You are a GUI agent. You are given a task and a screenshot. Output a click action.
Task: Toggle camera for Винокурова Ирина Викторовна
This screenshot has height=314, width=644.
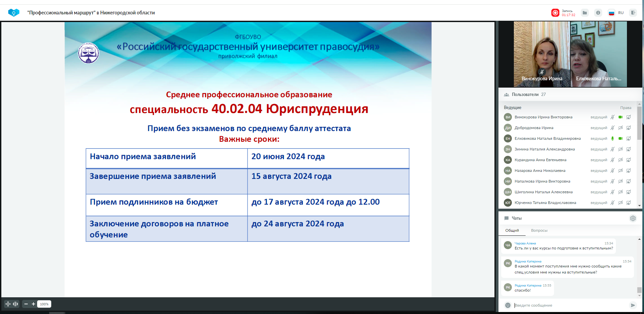click(620, 117)
